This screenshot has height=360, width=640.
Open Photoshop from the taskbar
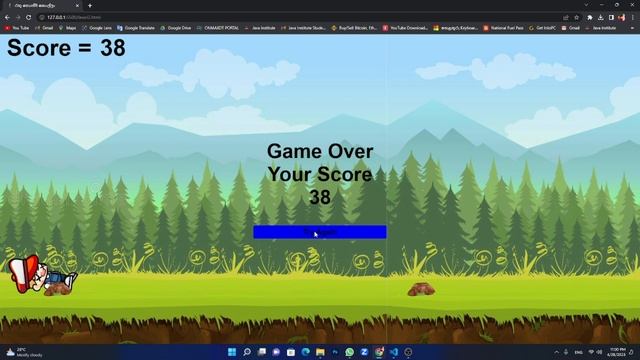pos(335,352)
